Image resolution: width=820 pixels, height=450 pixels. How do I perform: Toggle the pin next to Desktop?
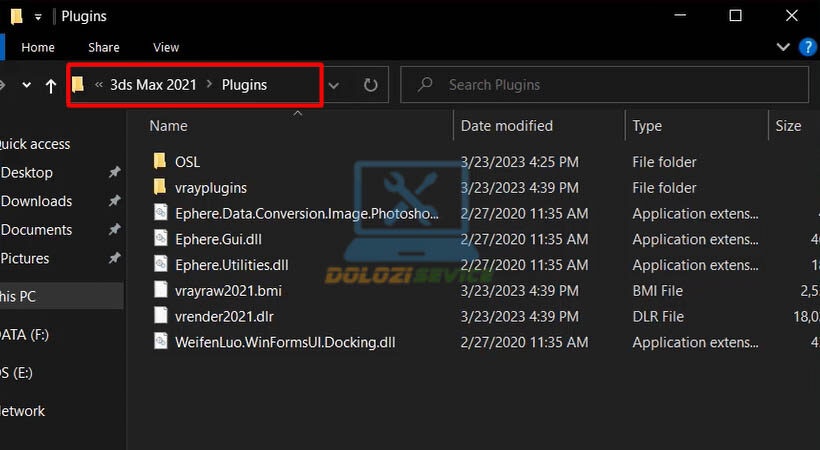[x=114, y=172]
